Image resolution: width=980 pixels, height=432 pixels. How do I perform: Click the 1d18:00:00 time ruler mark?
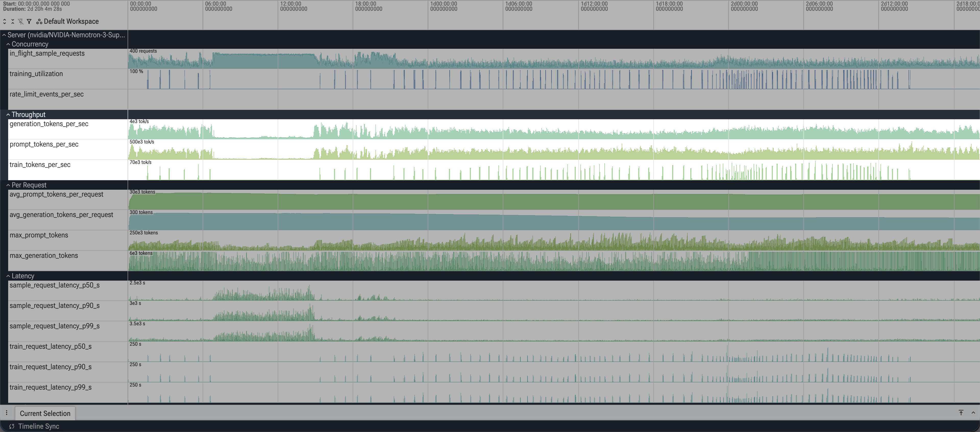click(669, 6)
